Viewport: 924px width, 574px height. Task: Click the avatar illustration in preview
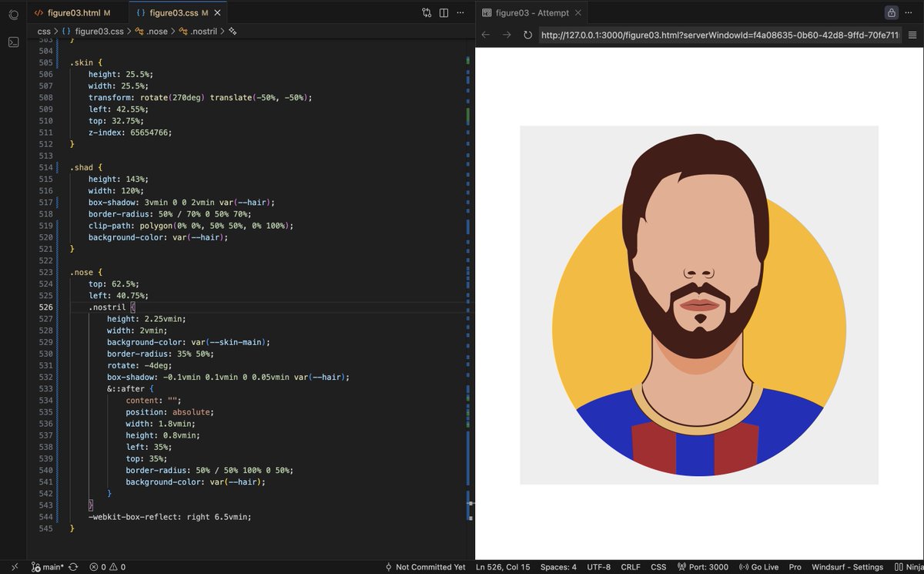[x=699, y=305]
